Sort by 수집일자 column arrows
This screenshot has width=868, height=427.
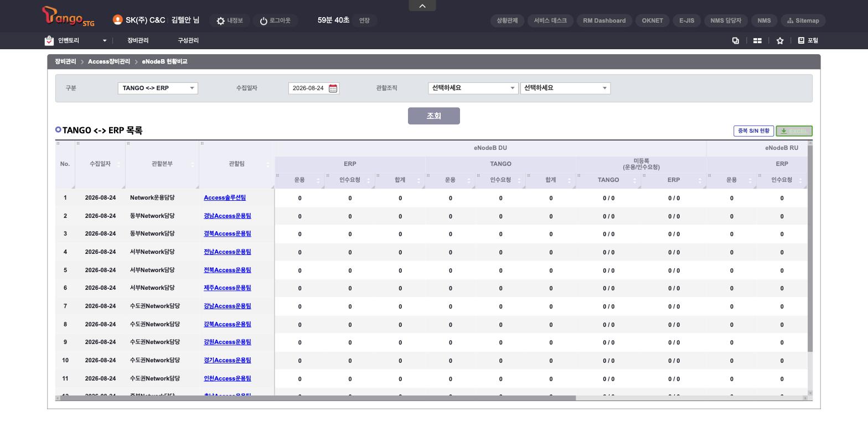pyautogui.click(x=119, y=164)
